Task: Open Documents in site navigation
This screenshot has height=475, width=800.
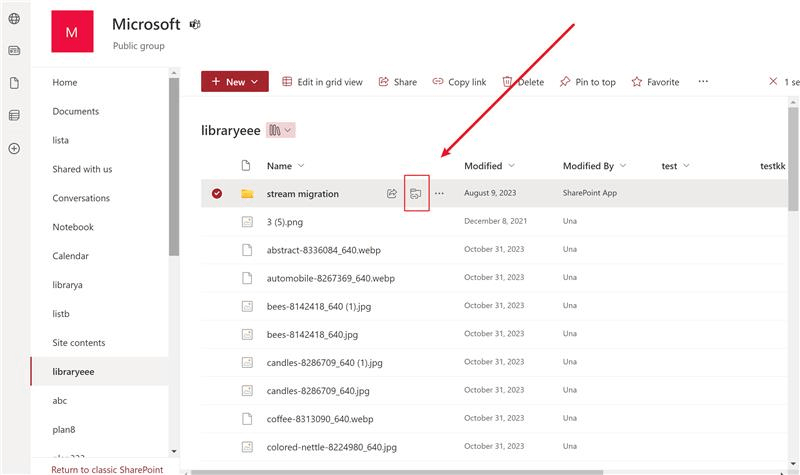Action: pyautogui.click(x=76, y=111)
